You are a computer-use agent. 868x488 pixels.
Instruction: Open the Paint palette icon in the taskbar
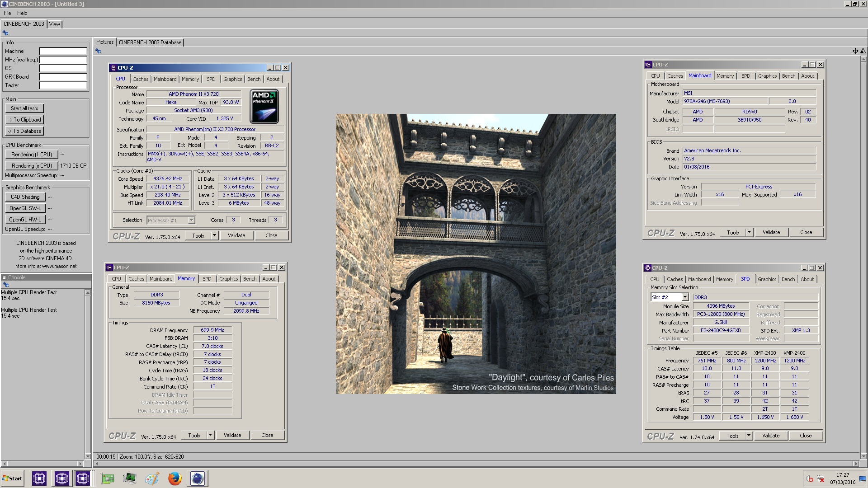(152, 478)
